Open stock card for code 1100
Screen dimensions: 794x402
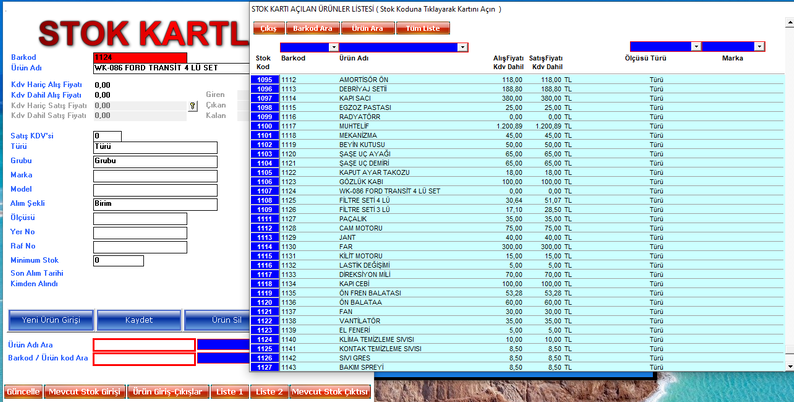264,126
